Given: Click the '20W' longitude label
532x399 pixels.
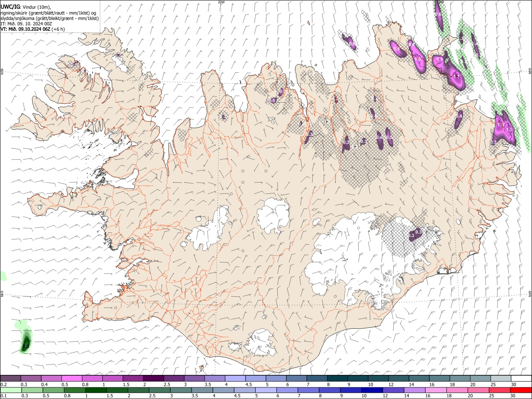Looking at the screenshot, I should click(221, 2).
